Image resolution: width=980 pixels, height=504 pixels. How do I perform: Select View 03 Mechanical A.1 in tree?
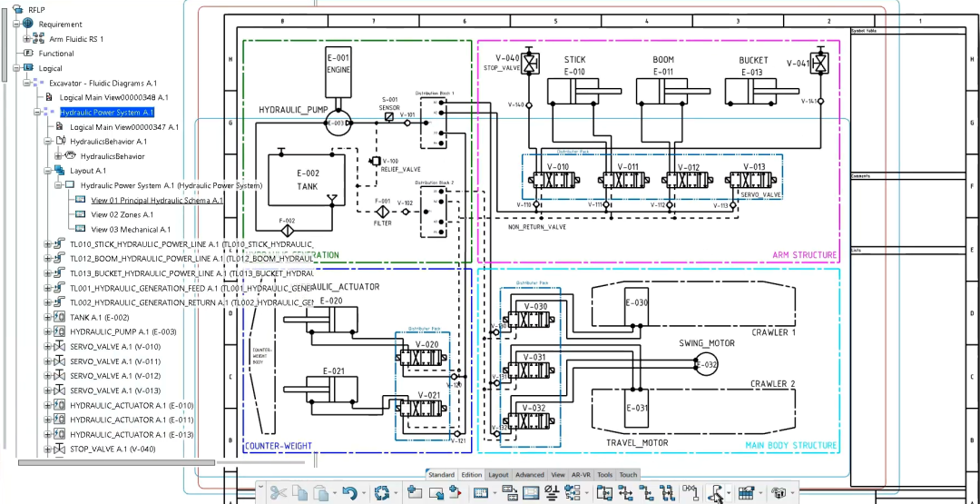point(131,230)
